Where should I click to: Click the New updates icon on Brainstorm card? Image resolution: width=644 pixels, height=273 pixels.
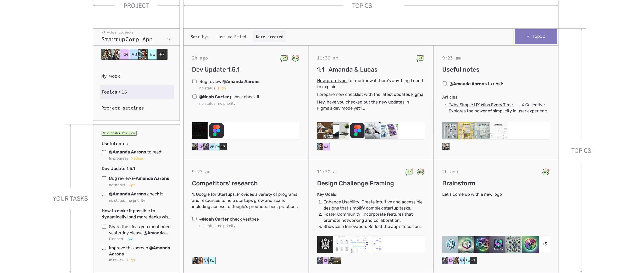pos(545,172)
